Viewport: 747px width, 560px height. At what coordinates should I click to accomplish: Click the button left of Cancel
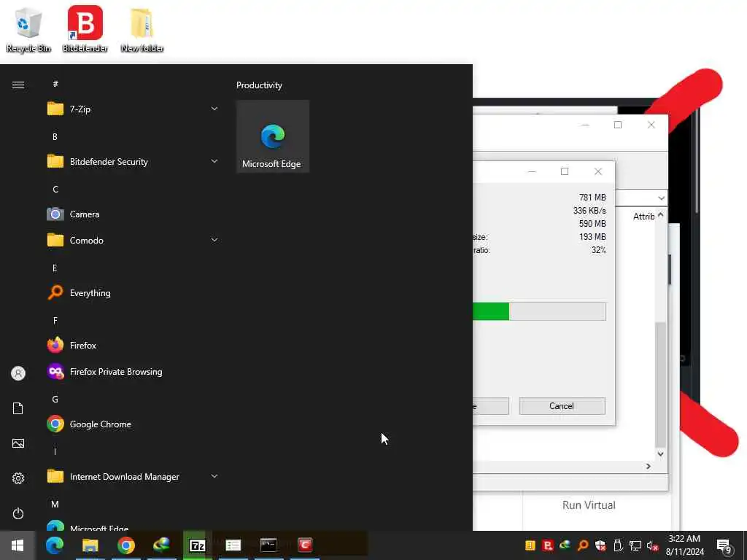point(491,406)
